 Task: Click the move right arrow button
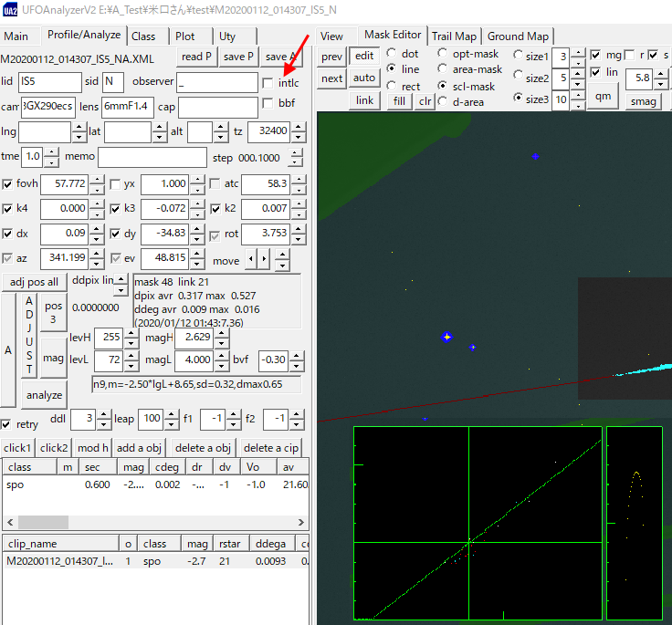tap(265, 260)
